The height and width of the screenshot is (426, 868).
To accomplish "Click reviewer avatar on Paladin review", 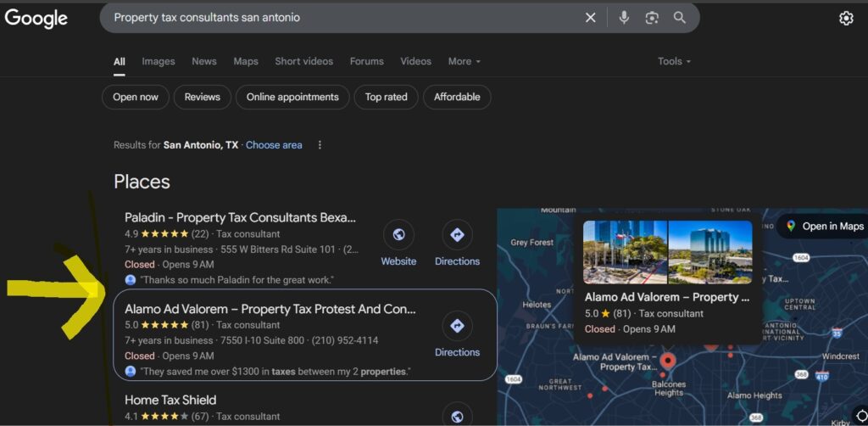I will [x=130, y=280].
